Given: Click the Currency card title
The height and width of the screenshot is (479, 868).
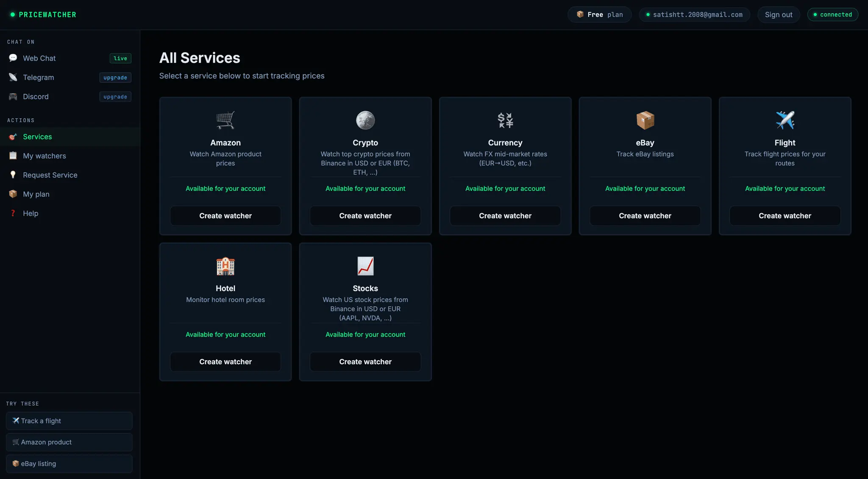Looking at the screenshot, I should [x=505, y=143].
